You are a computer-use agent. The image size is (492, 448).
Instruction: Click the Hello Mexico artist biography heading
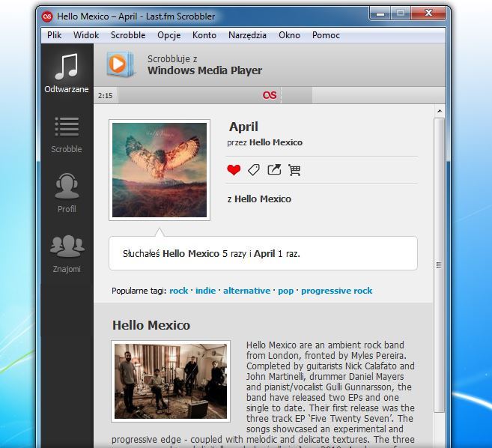click(151, 325)
